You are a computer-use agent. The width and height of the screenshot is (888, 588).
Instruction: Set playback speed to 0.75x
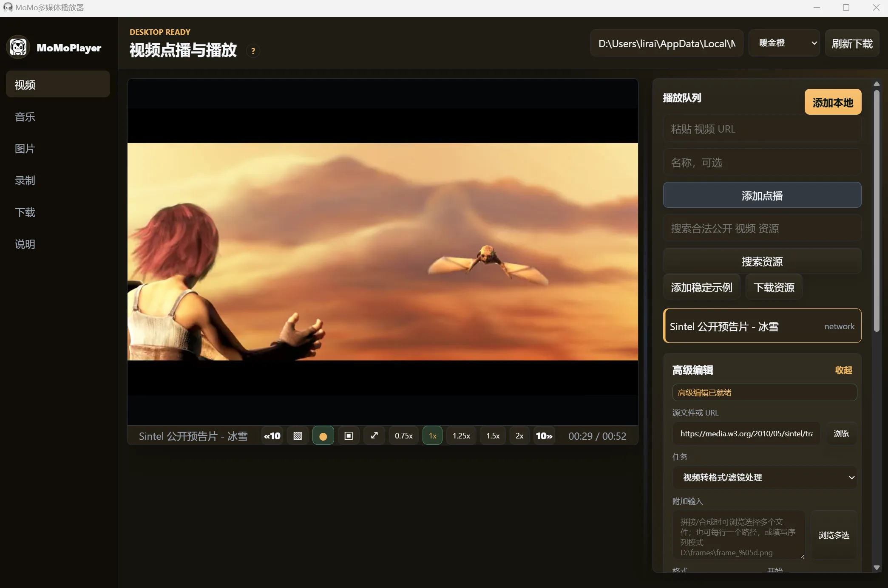click(x=404, y=436)
